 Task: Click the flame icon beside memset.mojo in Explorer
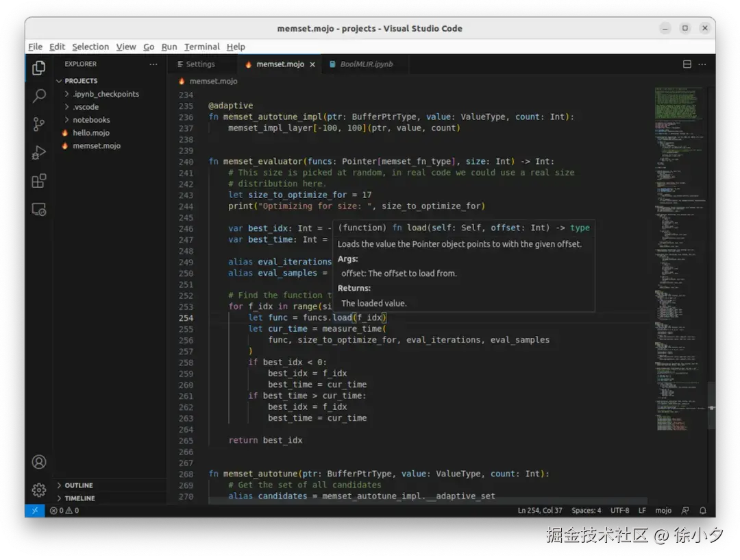point(64,146)
